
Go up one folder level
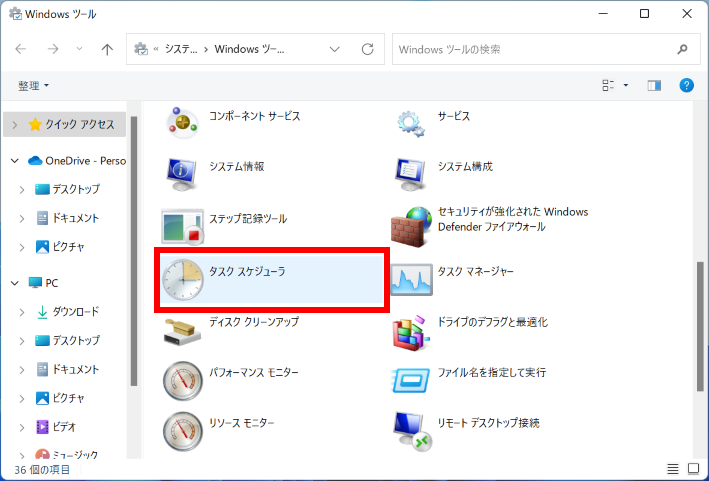point(107,49)
